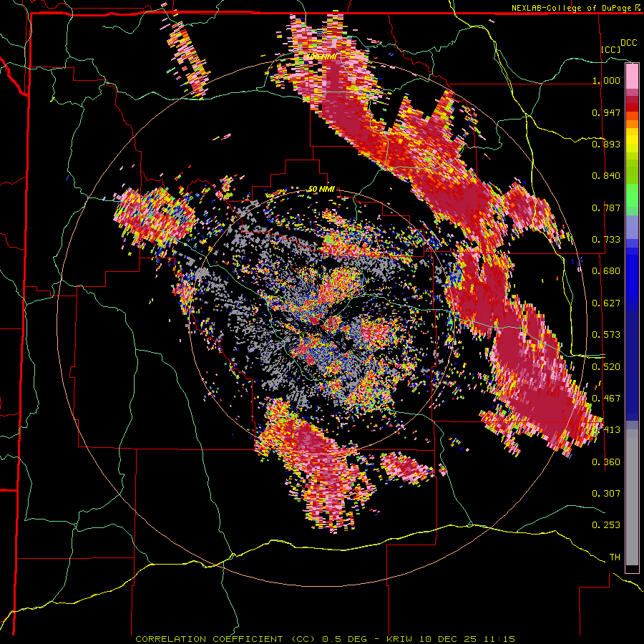Click the Correlation Coefficient title caption
This screenshot has height=644, width=644.
[326, 639]
